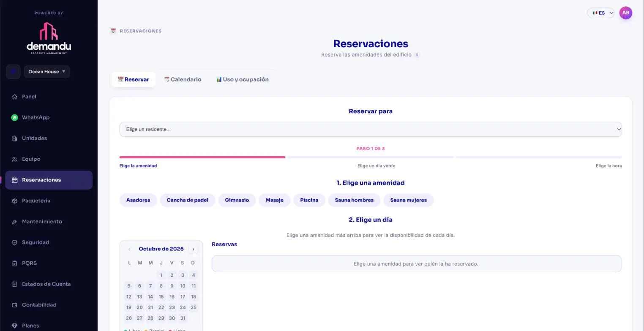644x331 pixels.
Task: Select the Cancha de padel amenity
Action: (188, 200)
